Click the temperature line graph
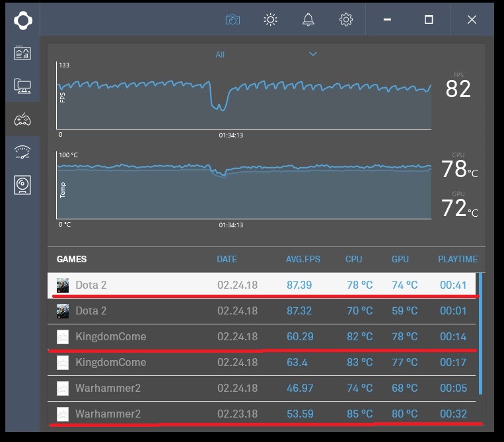The image size is (504, 442). 244,186
